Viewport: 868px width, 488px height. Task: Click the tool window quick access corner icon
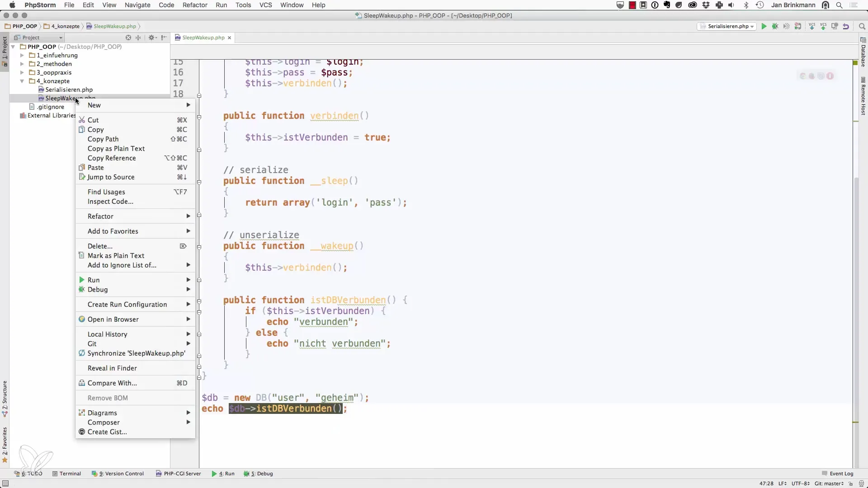click(x=5, y=483)
